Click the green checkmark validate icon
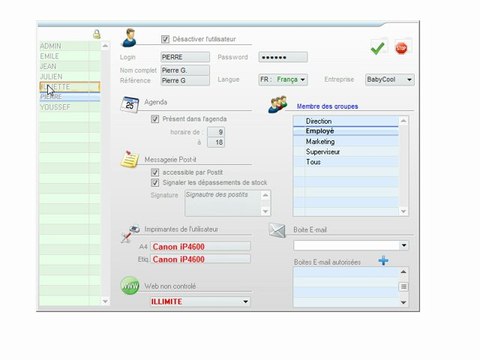This screenshot has height=360, width=480. pyautogui.click(x=378, y=49)
